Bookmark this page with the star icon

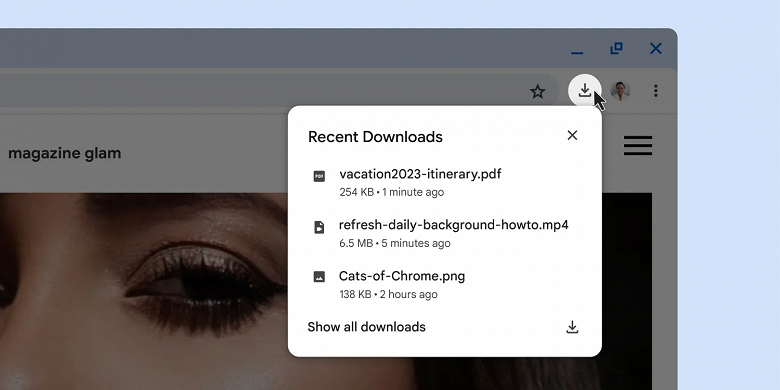pos(537,91)
